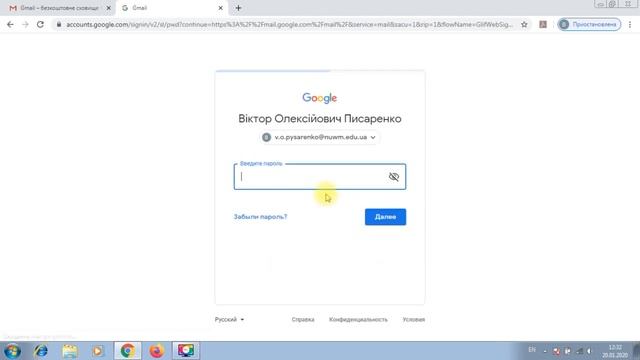Switch to Chrome in the taskbar
640x360 pixels.
point(127,351)
